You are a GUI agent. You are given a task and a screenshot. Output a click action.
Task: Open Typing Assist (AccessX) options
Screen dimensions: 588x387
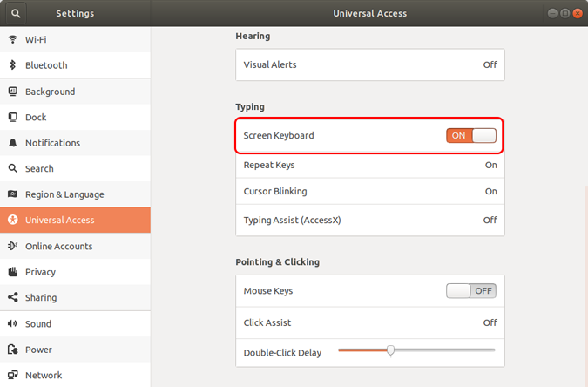[x=370, y=220]
